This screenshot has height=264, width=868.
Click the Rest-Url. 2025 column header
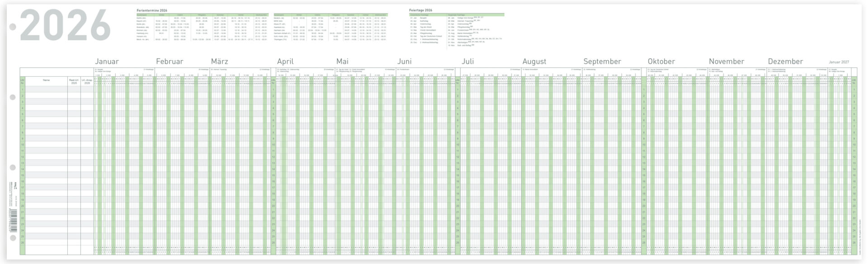(74, 81)
